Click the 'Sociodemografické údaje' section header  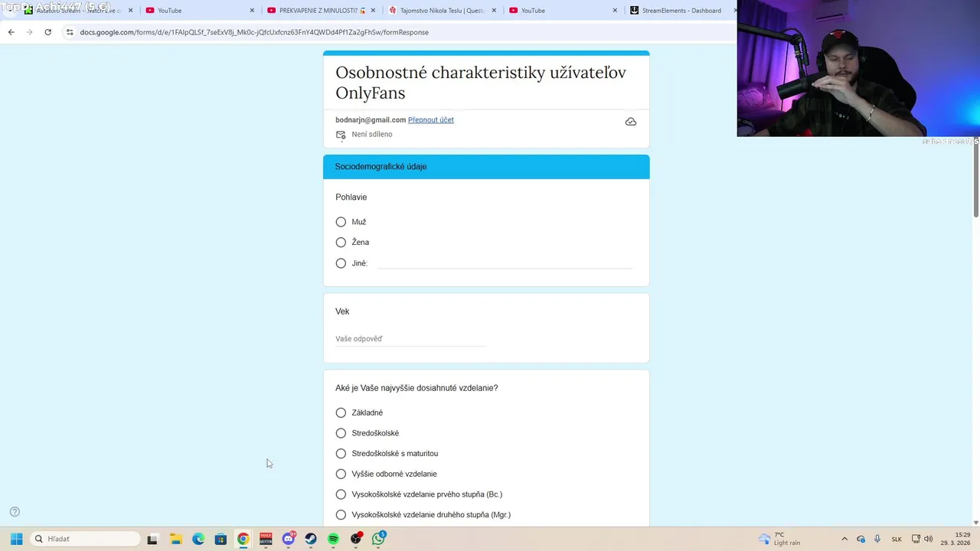(486, 167)
